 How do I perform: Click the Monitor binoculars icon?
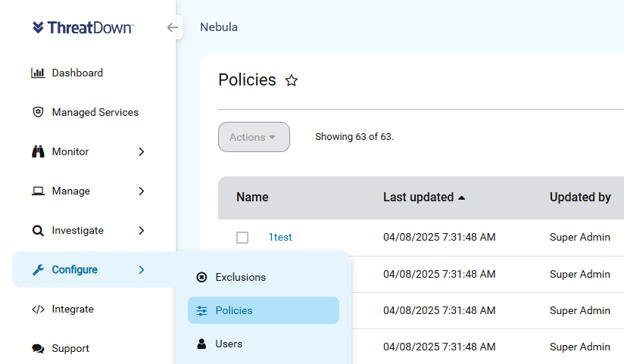(x=38, y=151)
